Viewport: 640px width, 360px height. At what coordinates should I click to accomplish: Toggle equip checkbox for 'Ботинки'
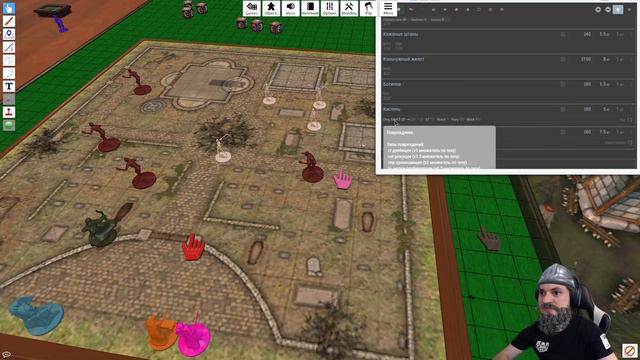click(563, 84)
